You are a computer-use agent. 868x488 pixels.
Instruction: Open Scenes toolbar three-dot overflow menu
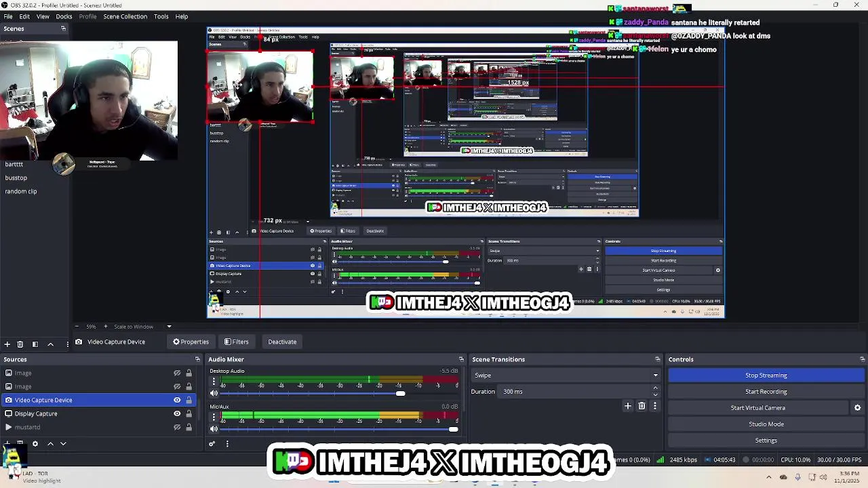(67, 344)
